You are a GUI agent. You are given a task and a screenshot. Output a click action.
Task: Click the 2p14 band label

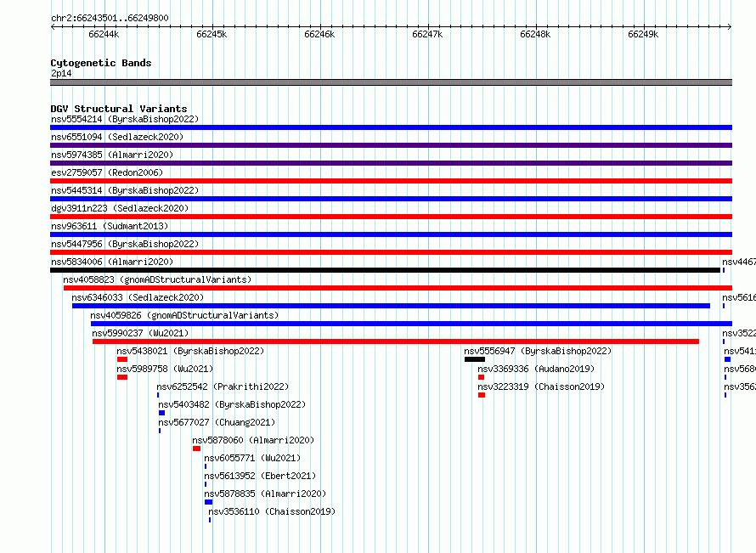[61, 73]
